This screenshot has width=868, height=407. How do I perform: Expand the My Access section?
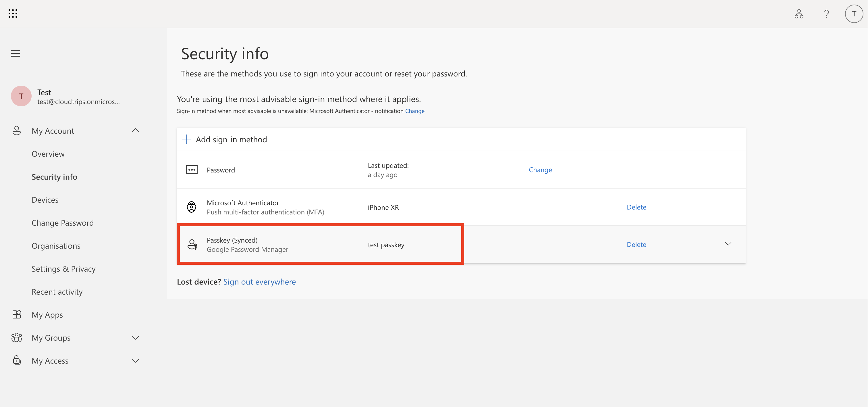(136, 361)
